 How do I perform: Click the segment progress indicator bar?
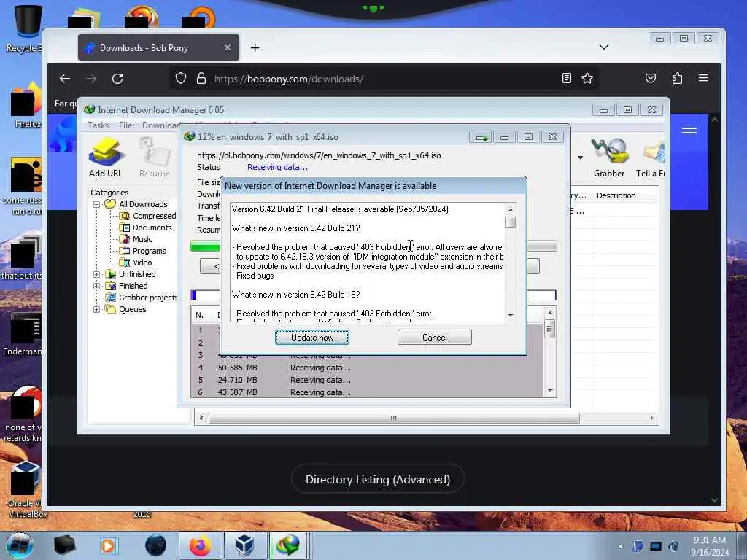click(x=373, y=295)
